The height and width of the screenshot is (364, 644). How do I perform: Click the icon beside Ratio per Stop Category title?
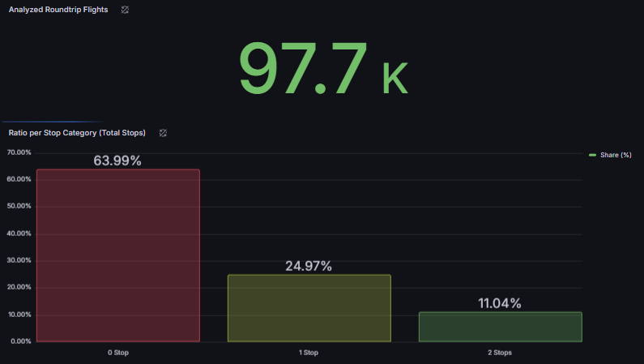(163, 132)
